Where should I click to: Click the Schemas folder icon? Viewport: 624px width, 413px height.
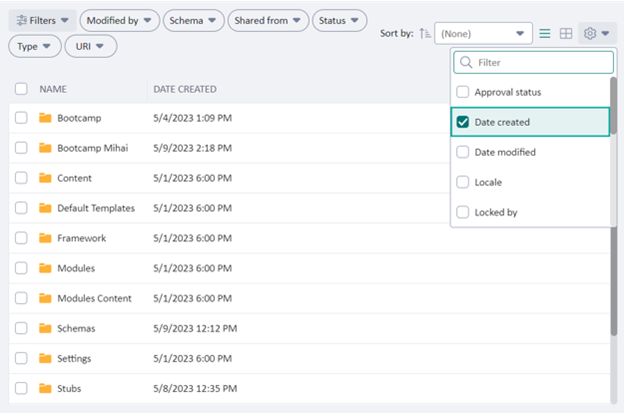point(45,328)
